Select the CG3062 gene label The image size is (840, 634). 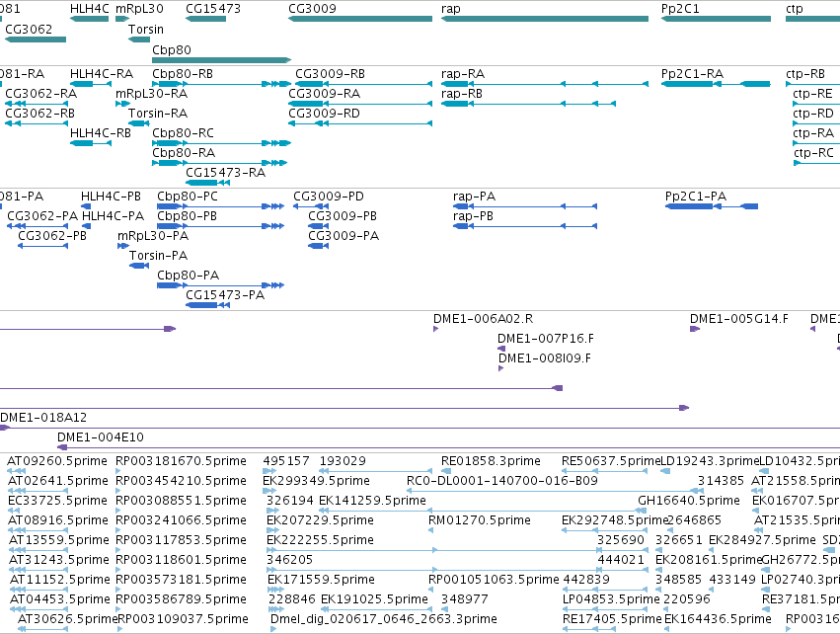point(29,29)
